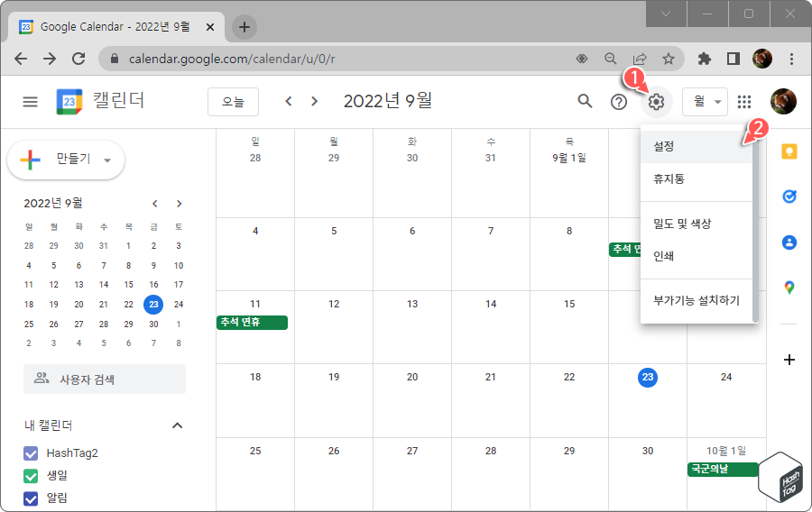The width and height of the screenshot is (812, 512).
Task: Select day 20 in the main grid
Action: click(x=412, y=377)
